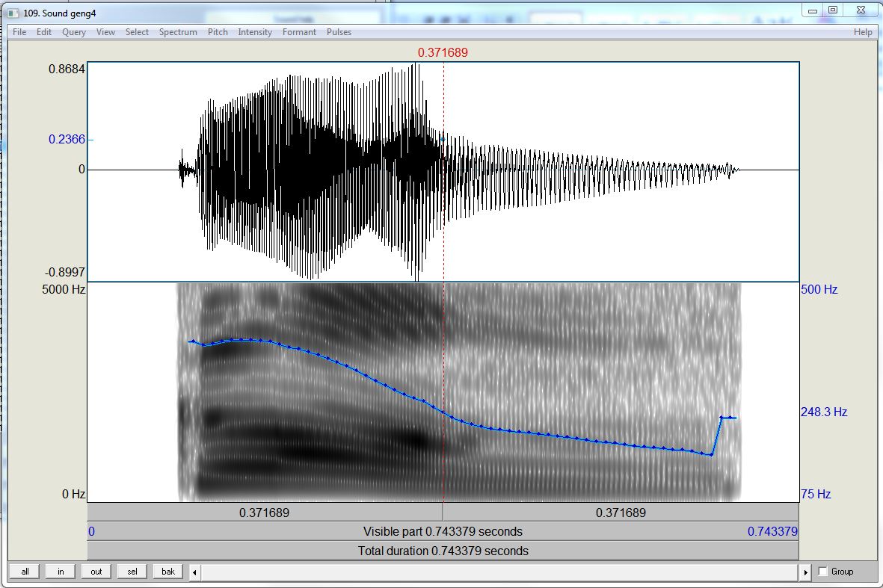The height and width of the screenshot is (588, 883).
Task: Open the Formant menu
Action: pyautogui.click(x=299, y=32)
